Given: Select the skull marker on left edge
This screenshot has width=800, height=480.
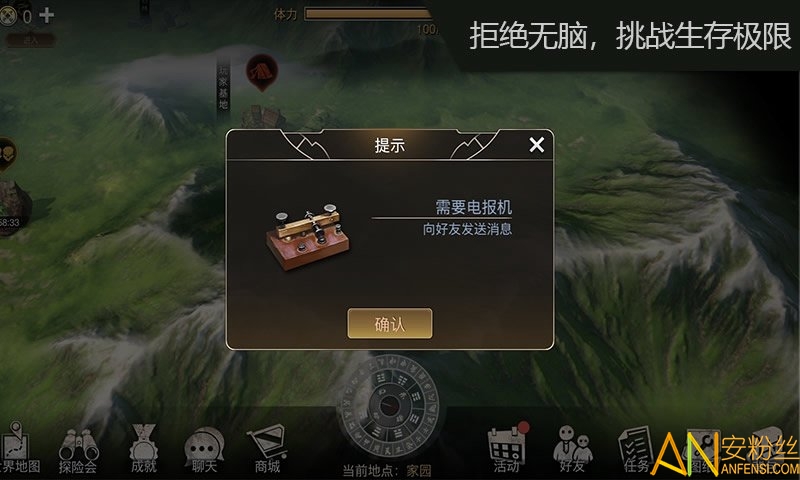Looking at the screenshot, I should pyautogui.click(x=7, y=153).
